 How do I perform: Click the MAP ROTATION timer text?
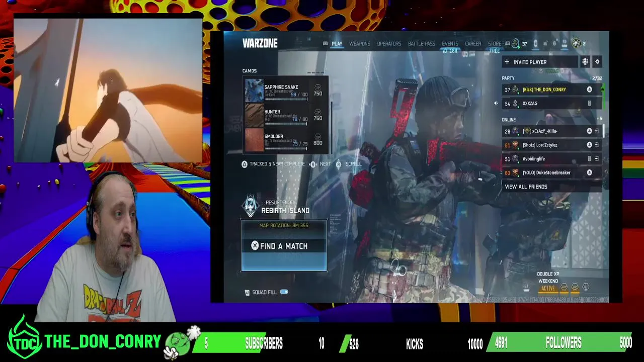coord(284,225)
